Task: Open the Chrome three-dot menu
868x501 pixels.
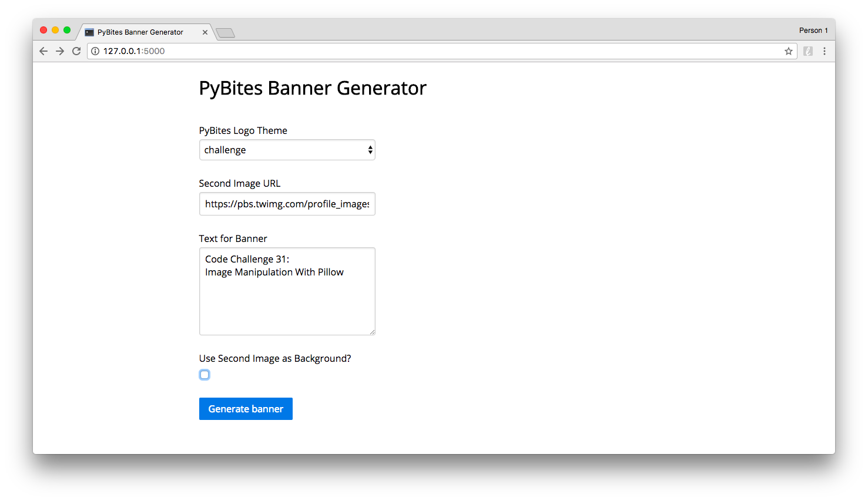Action: click(x=825, y=51)
